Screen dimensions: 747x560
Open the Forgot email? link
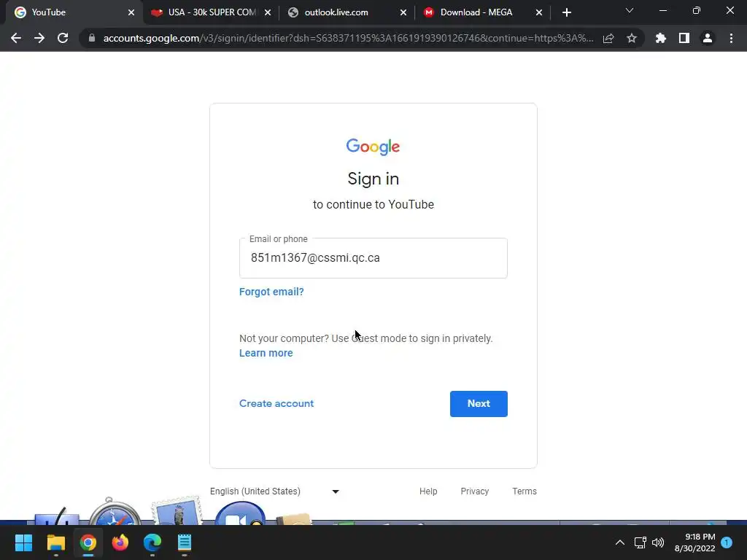pyautogui.click(x=271, y=292)
